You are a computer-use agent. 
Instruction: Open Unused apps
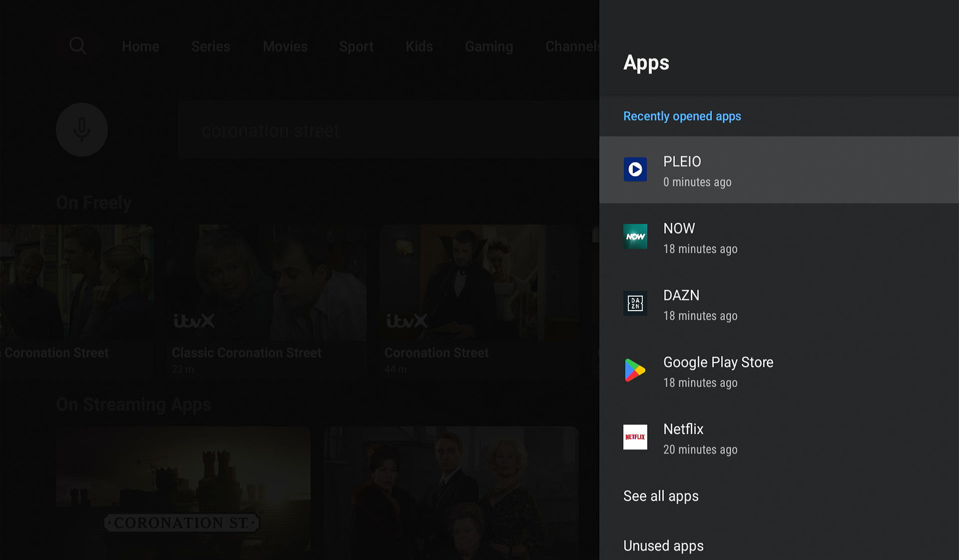[664, 546]
